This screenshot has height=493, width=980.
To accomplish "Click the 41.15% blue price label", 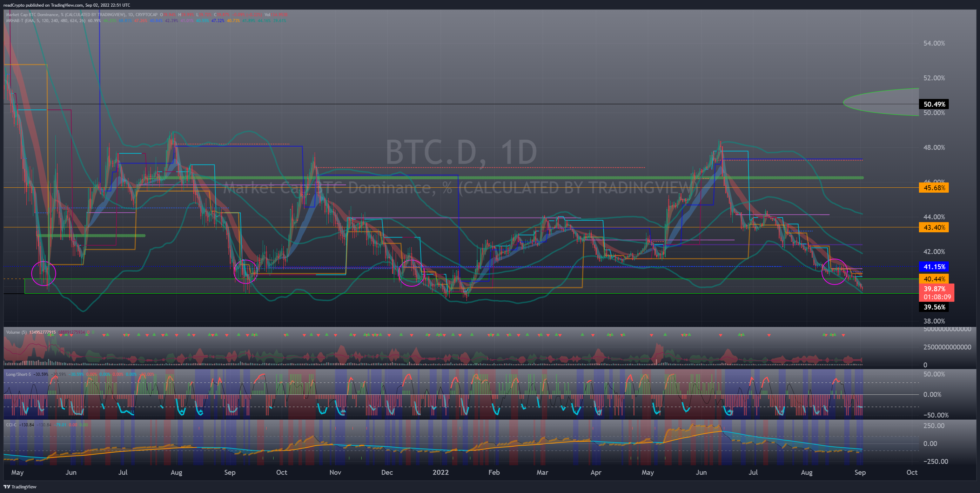I will point(934,267).
